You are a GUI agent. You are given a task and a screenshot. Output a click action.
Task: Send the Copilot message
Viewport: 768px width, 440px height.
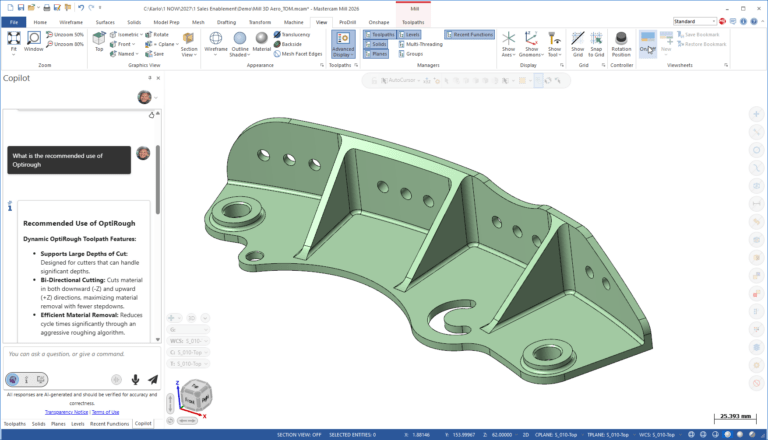[152, 379]
